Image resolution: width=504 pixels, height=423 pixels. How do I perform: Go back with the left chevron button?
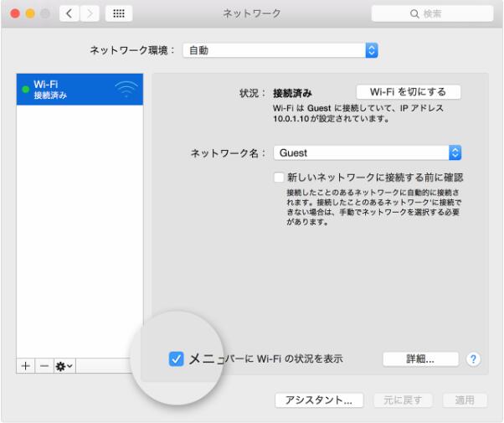(69, 13)
